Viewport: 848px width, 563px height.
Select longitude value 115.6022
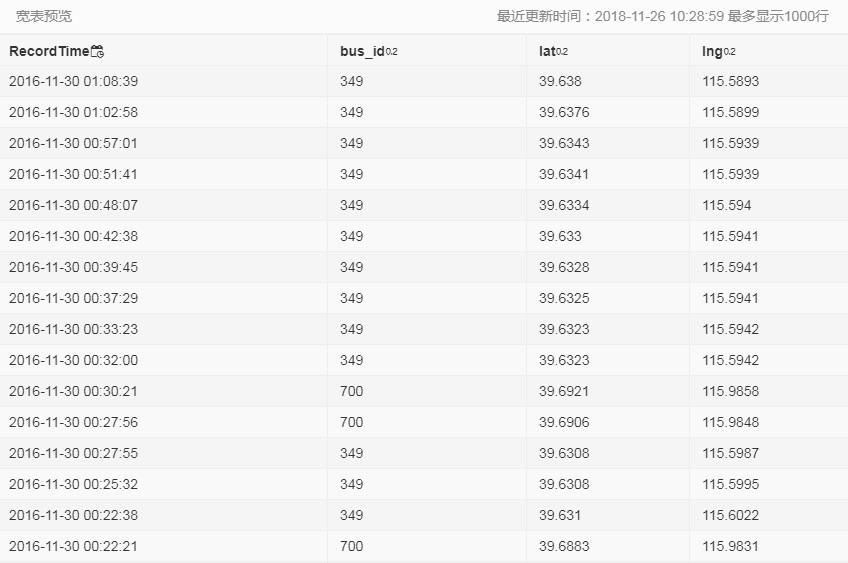click(731, 515)
